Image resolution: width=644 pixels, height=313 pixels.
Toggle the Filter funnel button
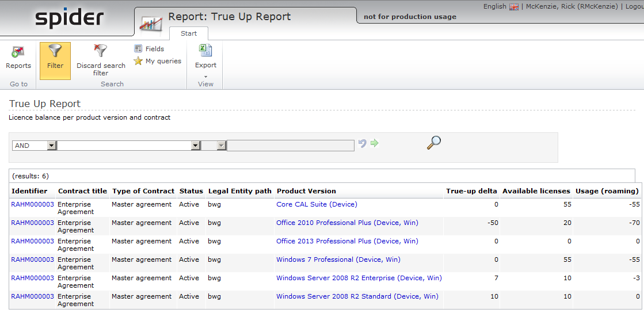(55, 52)
